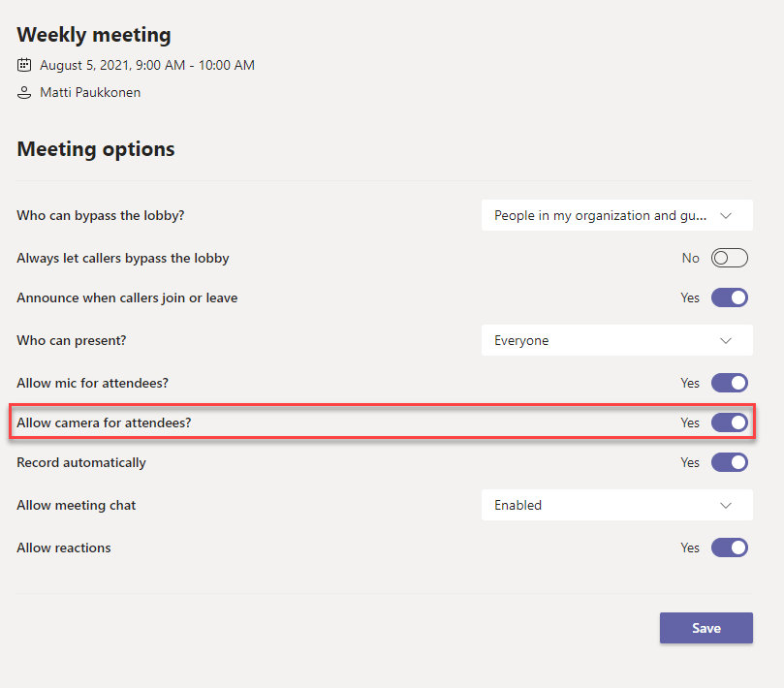This screenshot has width=784, height=688.
Task: Click chevron next to Everyone option
Action: (x=727, y=340)
